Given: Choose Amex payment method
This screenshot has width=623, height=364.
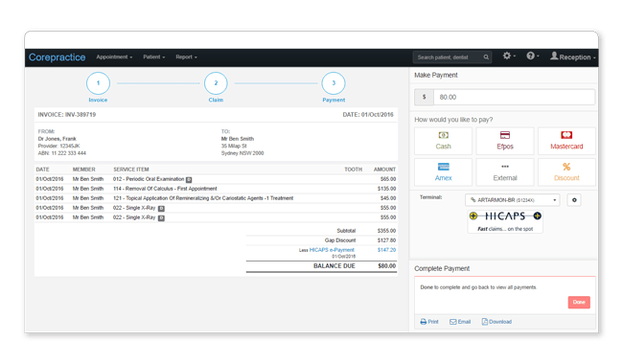Looking at the screenshot, I should tap(443, 172).
